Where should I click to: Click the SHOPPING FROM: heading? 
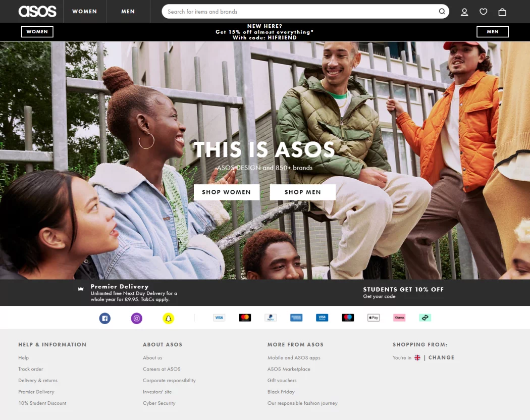pos(420,345)
